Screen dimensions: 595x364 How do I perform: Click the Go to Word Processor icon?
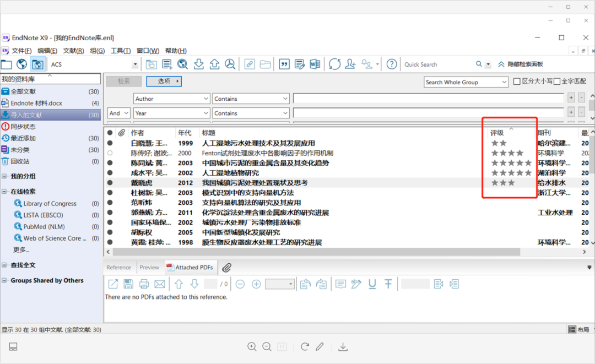pos(315,64)
